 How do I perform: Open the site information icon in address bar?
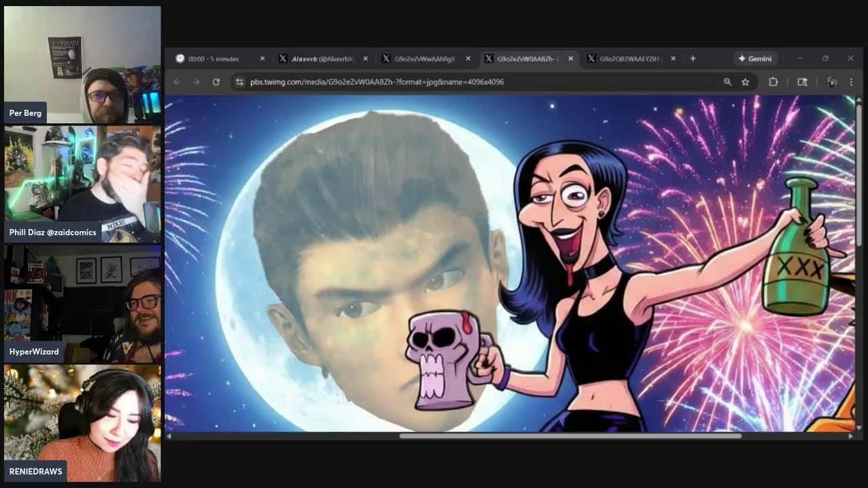click(239, 82)
